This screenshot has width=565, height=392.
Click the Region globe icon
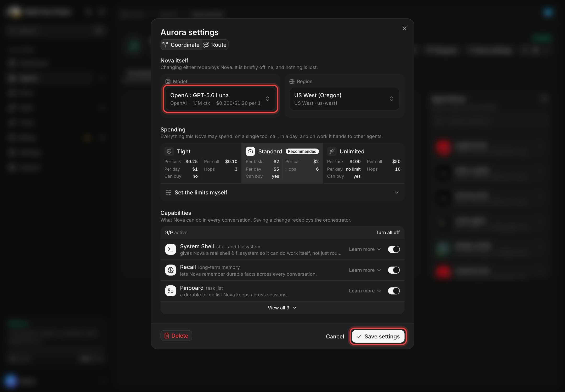pos(292,82)
